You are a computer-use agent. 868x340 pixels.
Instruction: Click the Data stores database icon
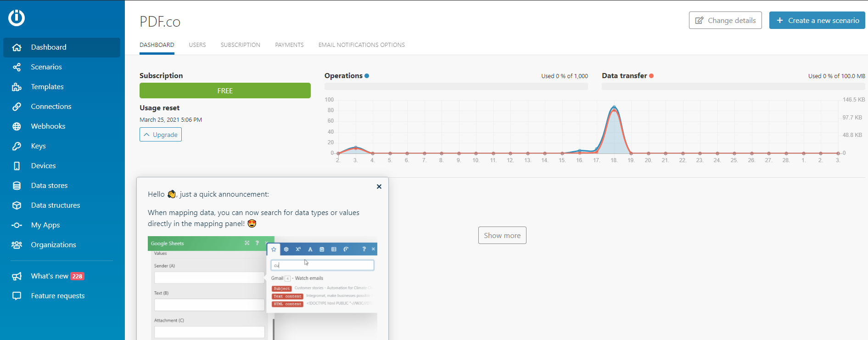point(17,186)
